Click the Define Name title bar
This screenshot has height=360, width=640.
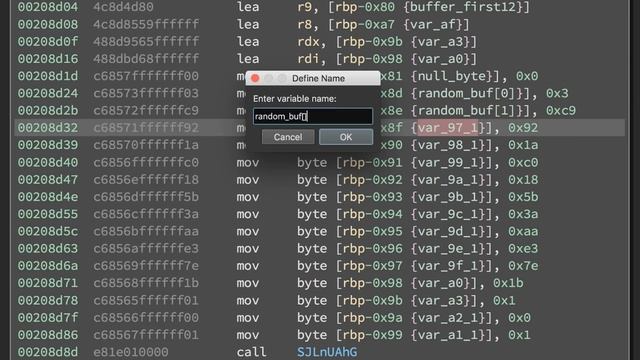(313, 78)
